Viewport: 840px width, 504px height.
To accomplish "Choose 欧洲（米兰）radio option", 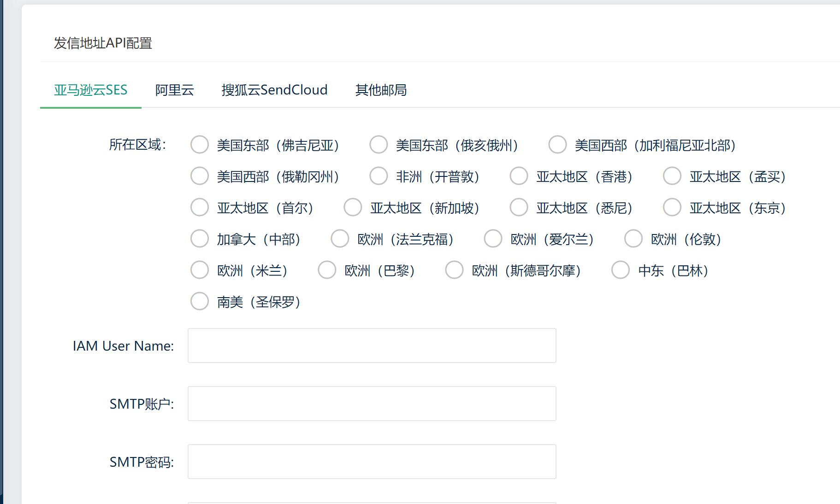I will [200, 270].
